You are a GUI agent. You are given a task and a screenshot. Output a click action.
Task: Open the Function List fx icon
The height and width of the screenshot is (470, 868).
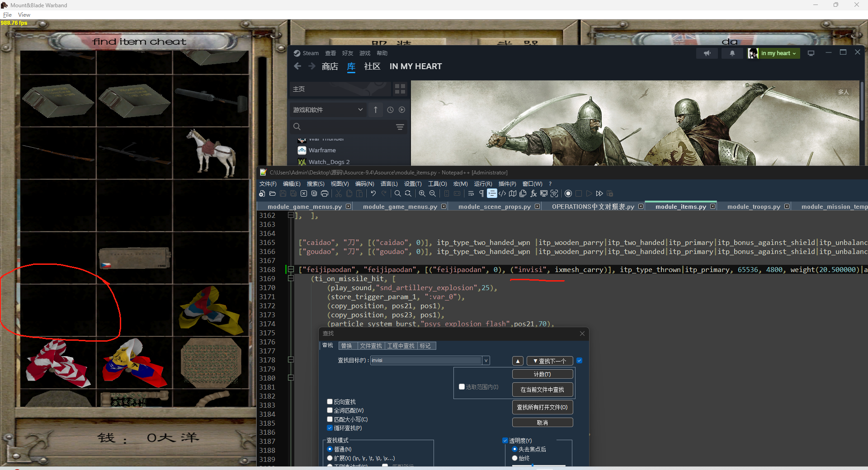(x=533, y=193)
